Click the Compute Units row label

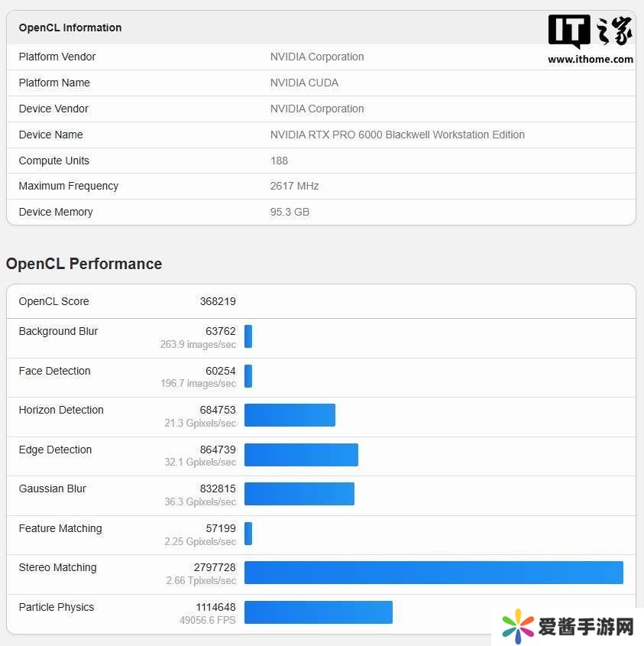[x=54, y=161]
